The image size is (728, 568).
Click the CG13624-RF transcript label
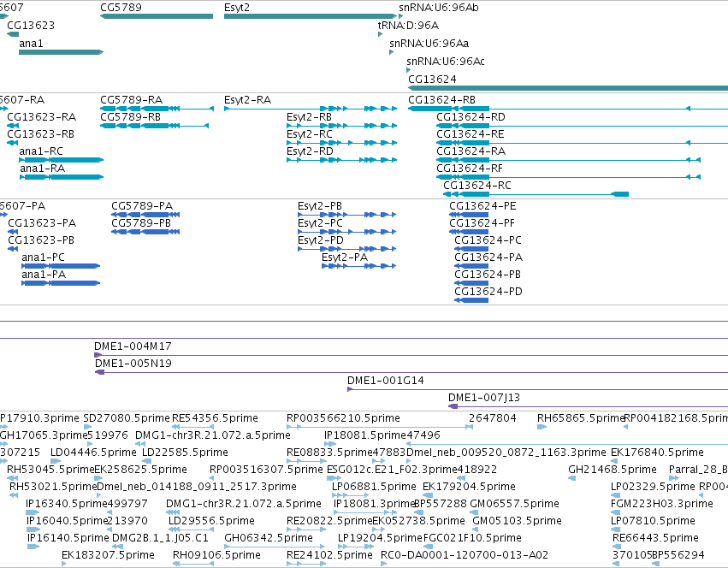click(x=470, y=169)
